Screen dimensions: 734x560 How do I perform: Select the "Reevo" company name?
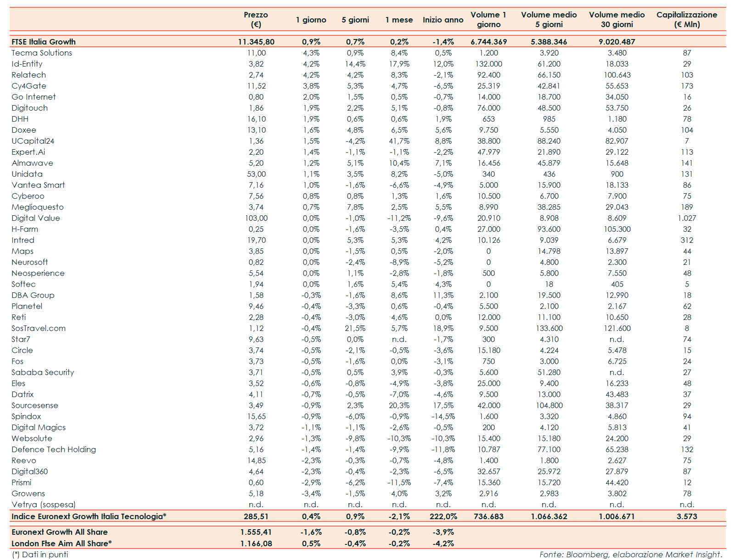pyautogui.click(x=24, y=460)
